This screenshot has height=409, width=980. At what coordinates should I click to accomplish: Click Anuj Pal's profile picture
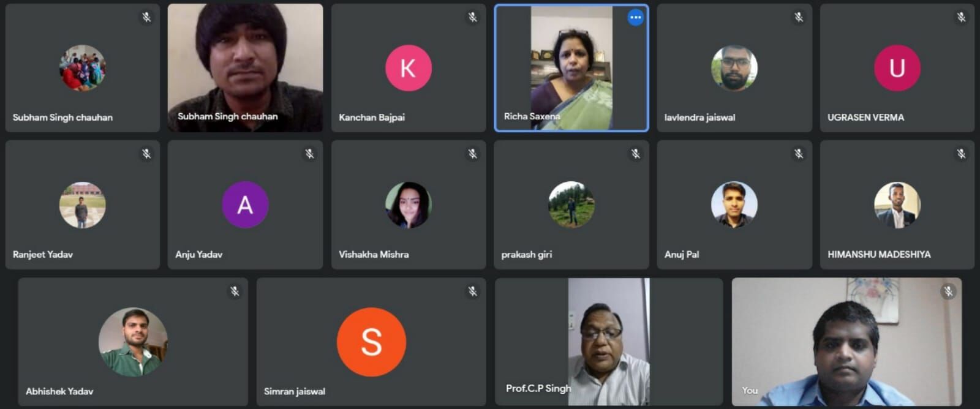point(734,204)
